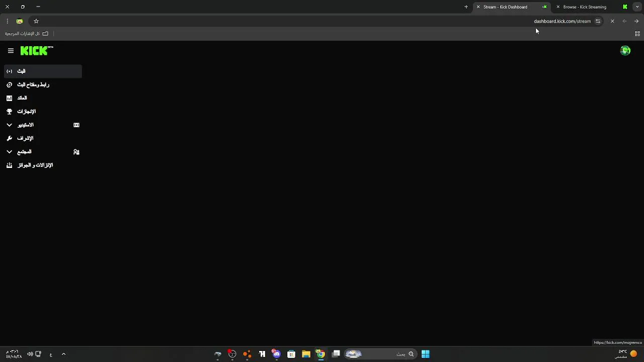Open الإنجازات sidebar item
Viewport: 644px width, 362px height.
(x=43, y=112)
